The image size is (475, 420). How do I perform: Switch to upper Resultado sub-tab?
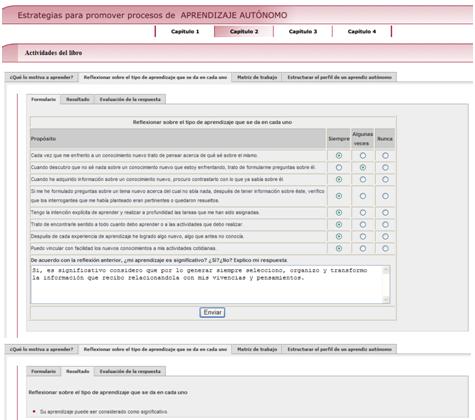[78, 99]
